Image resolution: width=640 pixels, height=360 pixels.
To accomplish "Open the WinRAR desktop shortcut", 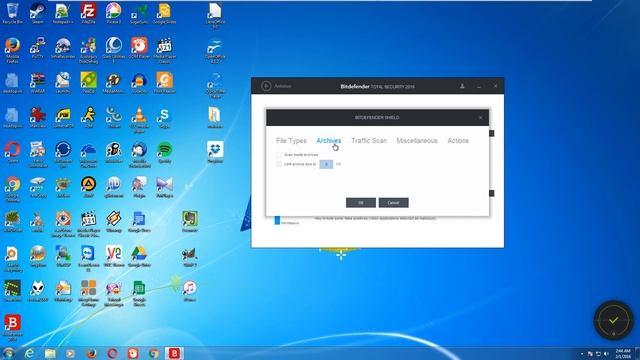I will pos(38,83).
